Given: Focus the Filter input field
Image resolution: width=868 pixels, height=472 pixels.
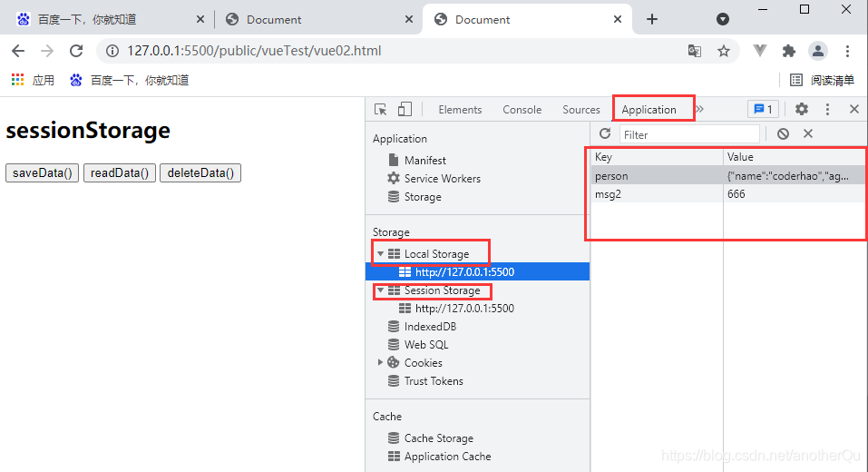Looking at the screenshot, I should [689, 134].
